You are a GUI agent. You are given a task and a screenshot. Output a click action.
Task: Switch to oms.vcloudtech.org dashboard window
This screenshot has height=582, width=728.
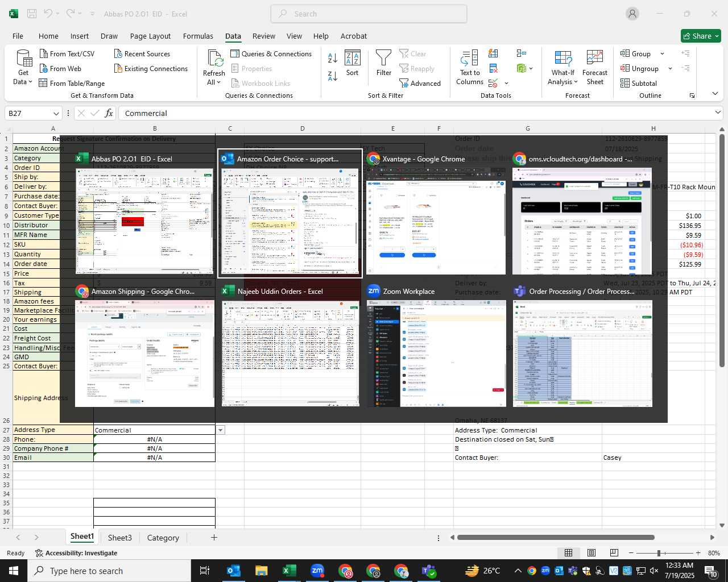point(582,213)
